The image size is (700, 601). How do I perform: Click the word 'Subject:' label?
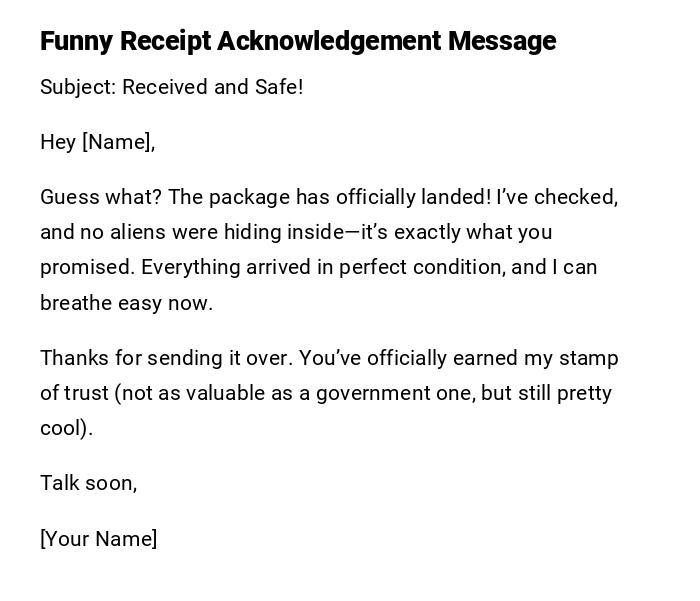[78, 87]
